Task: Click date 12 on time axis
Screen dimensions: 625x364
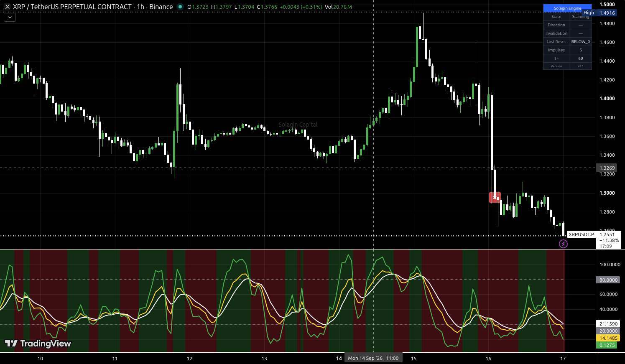Action: click(189, 359)
